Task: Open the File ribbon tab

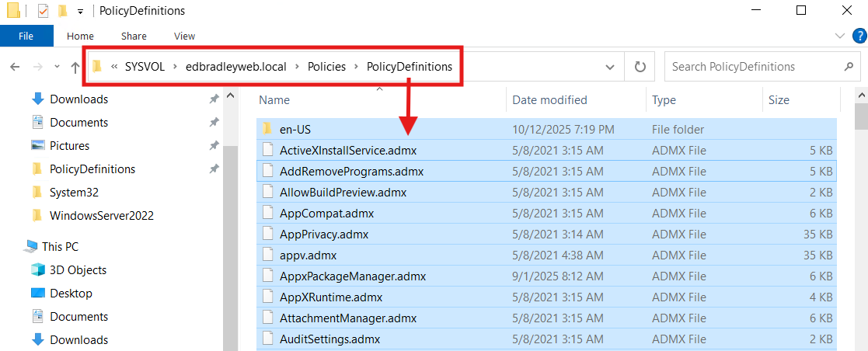Action: (26, 36)
